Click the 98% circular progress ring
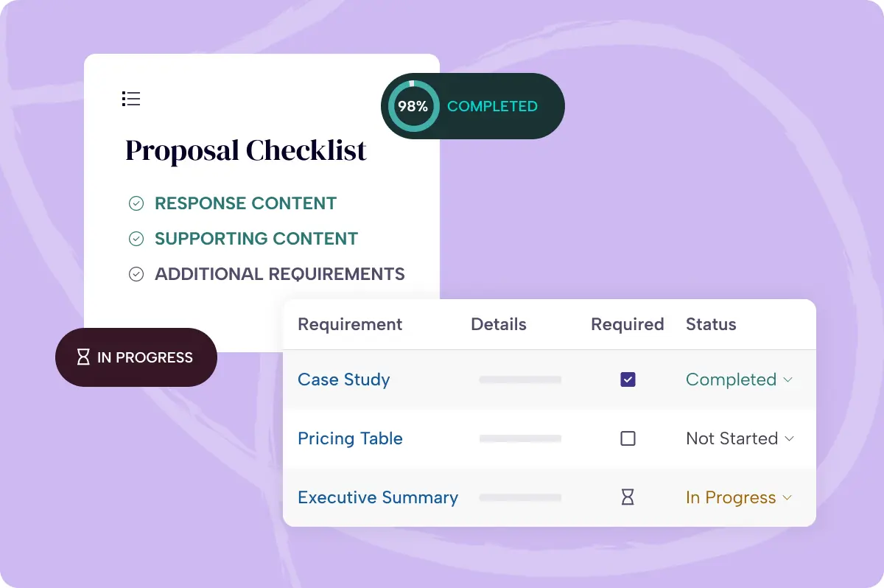Image resolution: width=884 pixels, height=588 pixels. tap(413, 106)
